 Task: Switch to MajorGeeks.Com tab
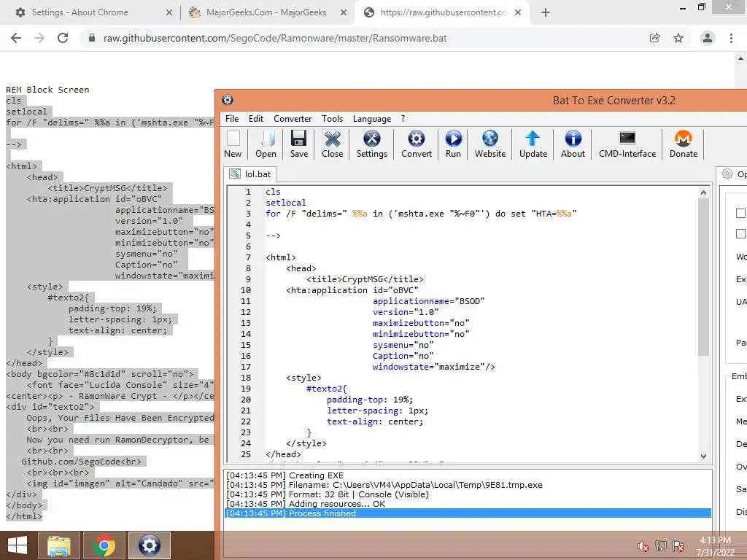click(x=266, y=12)
